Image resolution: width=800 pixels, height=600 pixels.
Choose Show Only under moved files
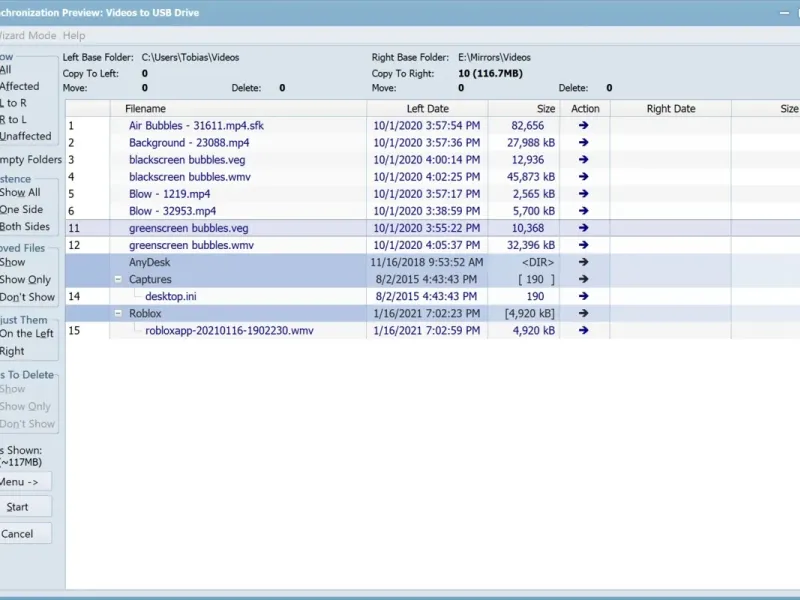pyautogui.click(x=25, y=280)
